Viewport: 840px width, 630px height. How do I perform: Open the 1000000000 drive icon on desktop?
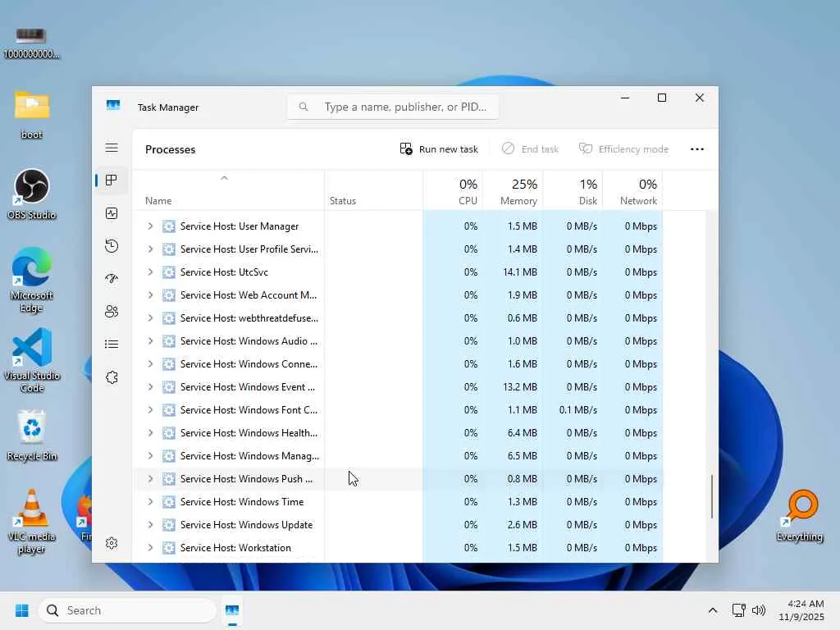click(32, 43)
